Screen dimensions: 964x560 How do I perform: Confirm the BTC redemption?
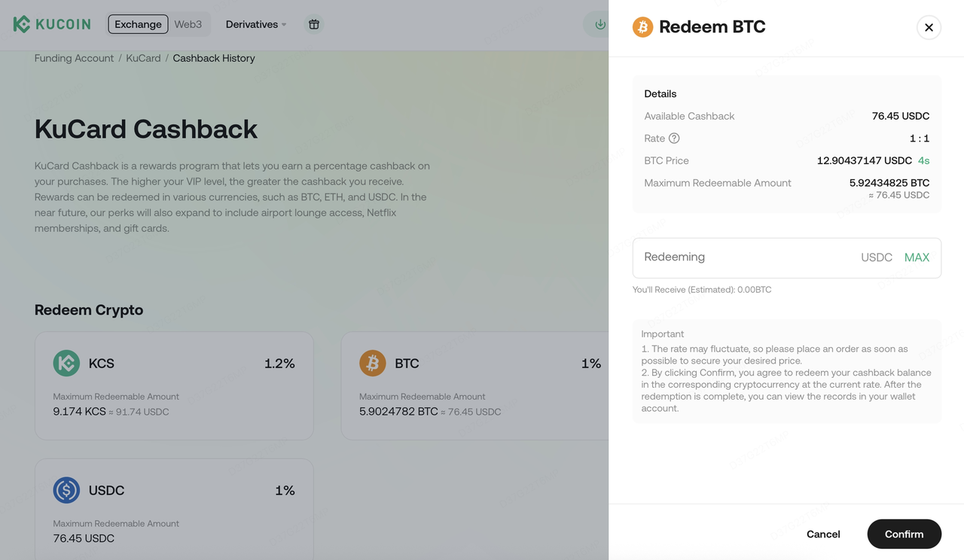904,534
